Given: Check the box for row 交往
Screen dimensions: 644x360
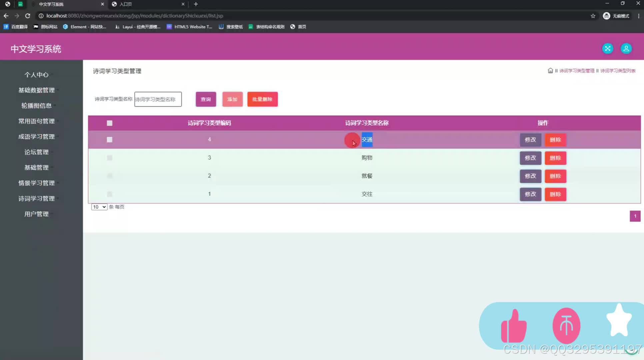Looking at the screenshot, I should point(109,194).
